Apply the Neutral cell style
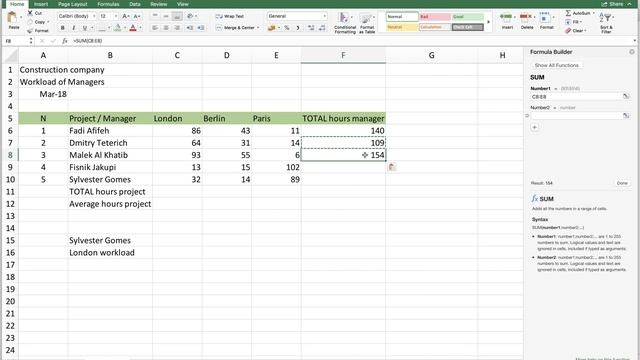The width and height of the screenshot is (640, 360). [x=402, y=27]
